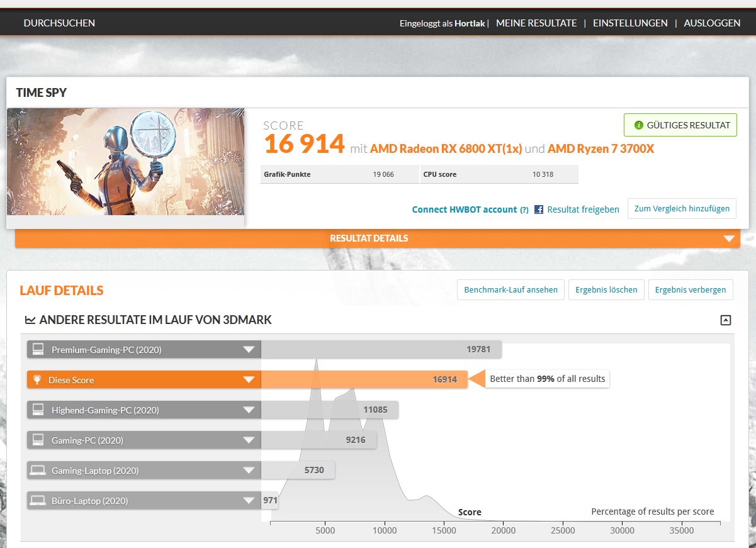756x548 pixels.
Task: Click the monitor icon beside Gaming-PC (2020)
Action: click(38, 440)
